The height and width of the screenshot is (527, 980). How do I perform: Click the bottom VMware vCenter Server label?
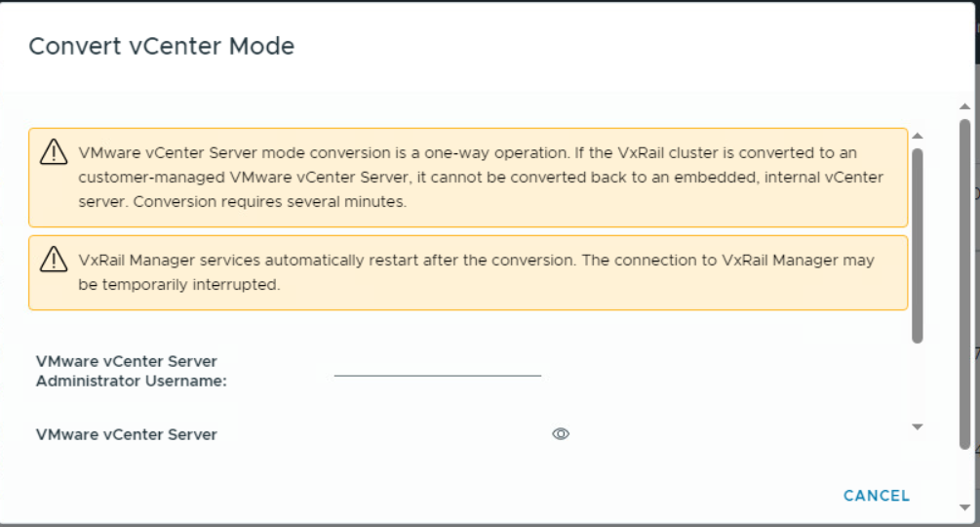[127, 434]
